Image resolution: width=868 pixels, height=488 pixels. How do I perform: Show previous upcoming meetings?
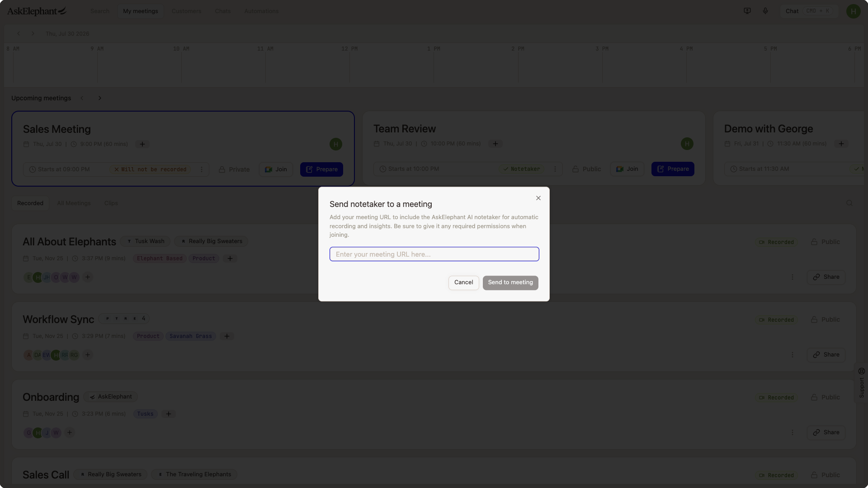tap(82, 98)
